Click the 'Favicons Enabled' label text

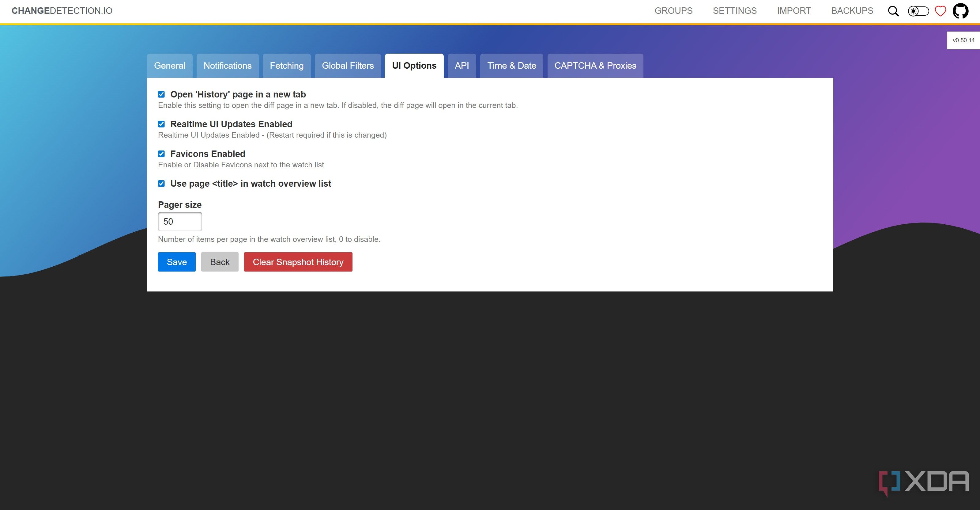[208, 154]
